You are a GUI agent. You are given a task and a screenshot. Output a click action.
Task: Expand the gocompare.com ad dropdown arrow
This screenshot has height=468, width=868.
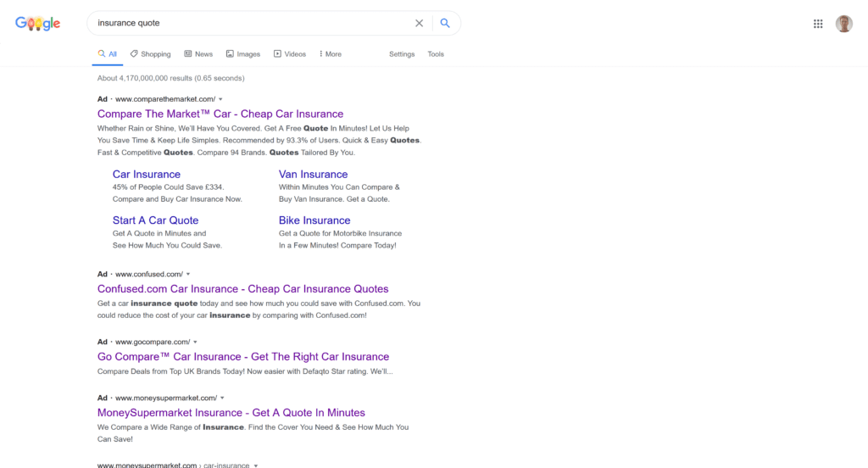(x=195, y=343)
